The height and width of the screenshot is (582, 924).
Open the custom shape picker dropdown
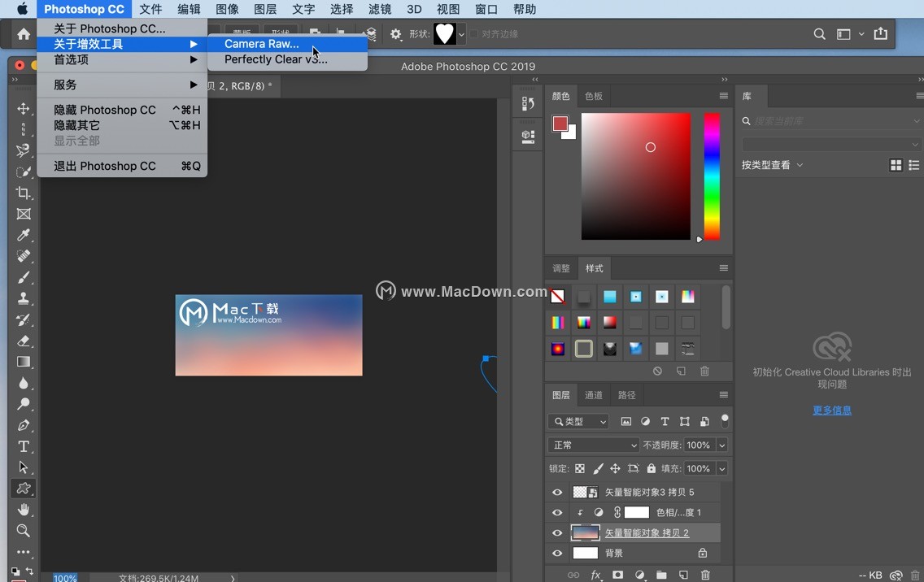point(461,34)
